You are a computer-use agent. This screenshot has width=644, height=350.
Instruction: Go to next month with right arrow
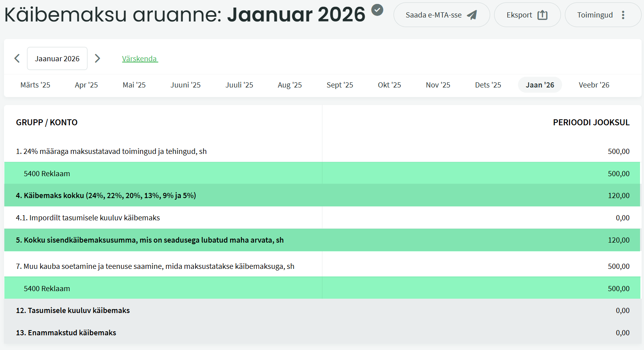(97, 58)
